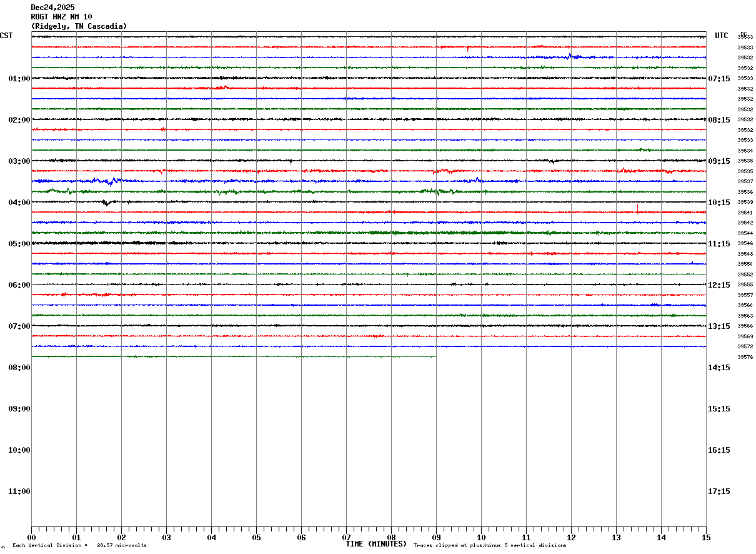Select the 04:00 CST hour label
This screenshot has height=554, width=756.
click(19, 203)
